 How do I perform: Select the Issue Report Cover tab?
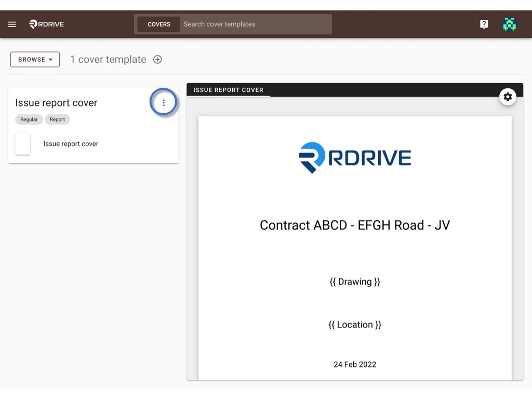click(x=229, y=90)
